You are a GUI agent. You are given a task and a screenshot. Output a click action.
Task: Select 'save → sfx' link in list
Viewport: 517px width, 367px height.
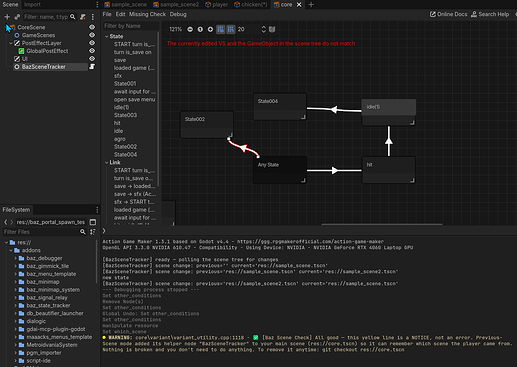point(134,194)
